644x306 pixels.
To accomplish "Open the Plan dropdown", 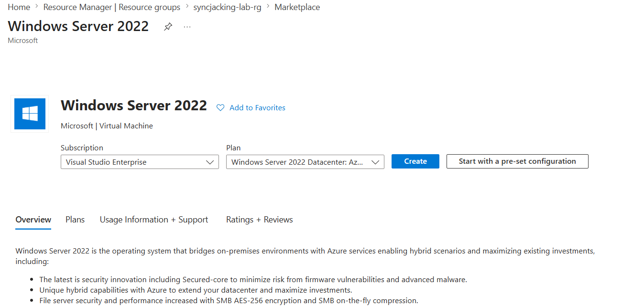I will click(x=305, y=162).
